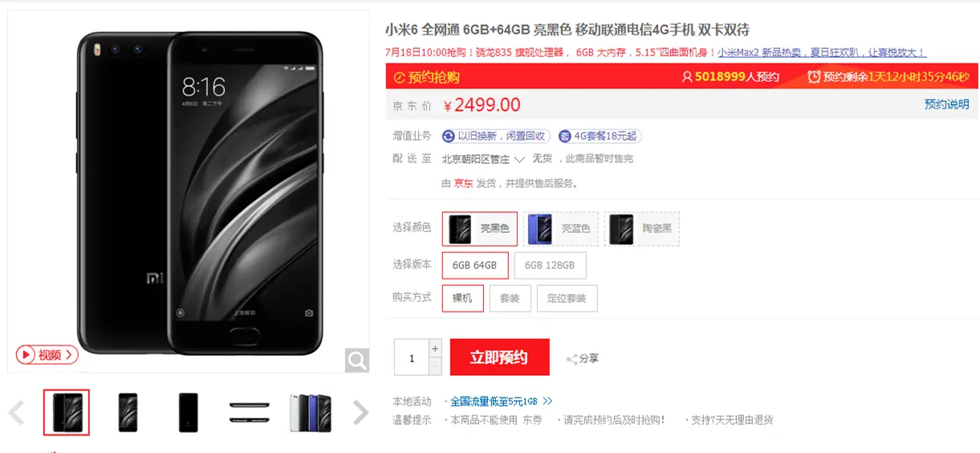Click the right arrow of thumbnail carousel
Screen dimensions: 980x453
pyautogui.click(x=360, y=413)
